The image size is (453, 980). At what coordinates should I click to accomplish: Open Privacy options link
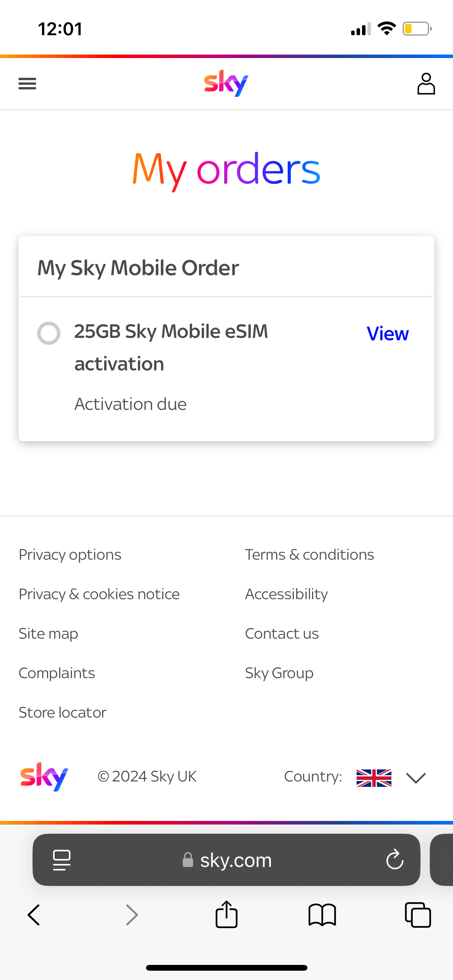coord(70,555)
